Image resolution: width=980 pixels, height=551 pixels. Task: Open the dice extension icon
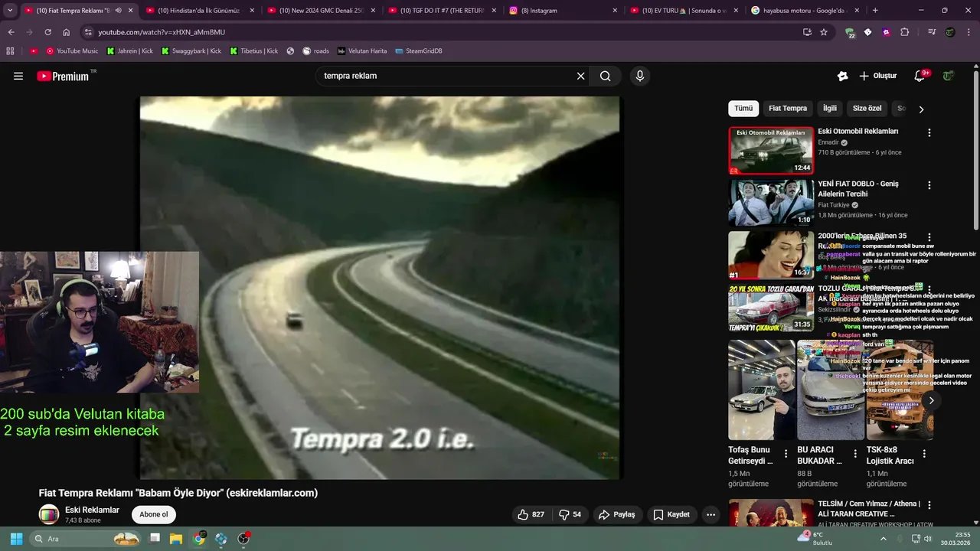[868, 32]
